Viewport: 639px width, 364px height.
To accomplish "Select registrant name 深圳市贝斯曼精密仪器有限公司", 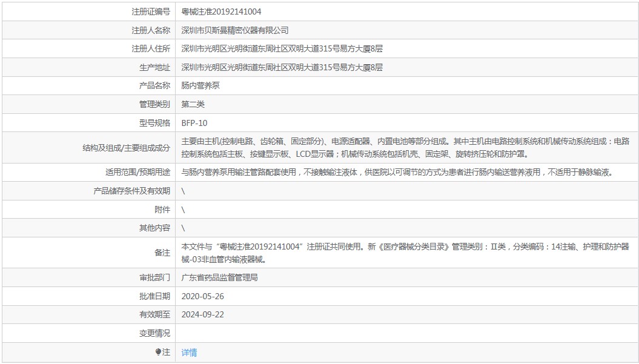I will (235, 30).
